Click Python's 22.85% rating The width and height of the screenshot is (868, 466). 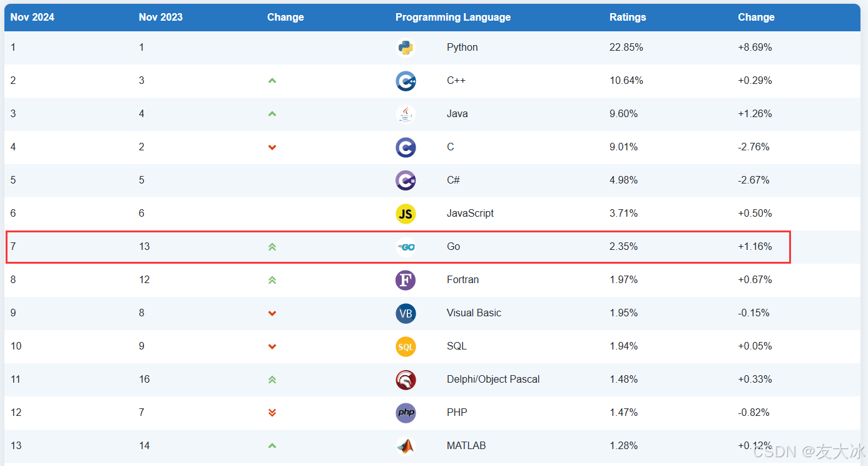click(626, 48)
